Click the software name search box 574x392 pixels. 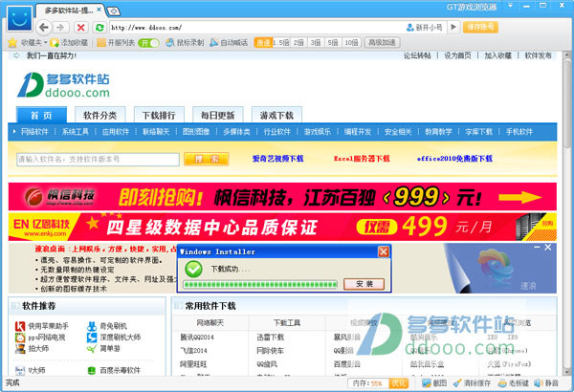pyautogui.click(x=98, y=160)
